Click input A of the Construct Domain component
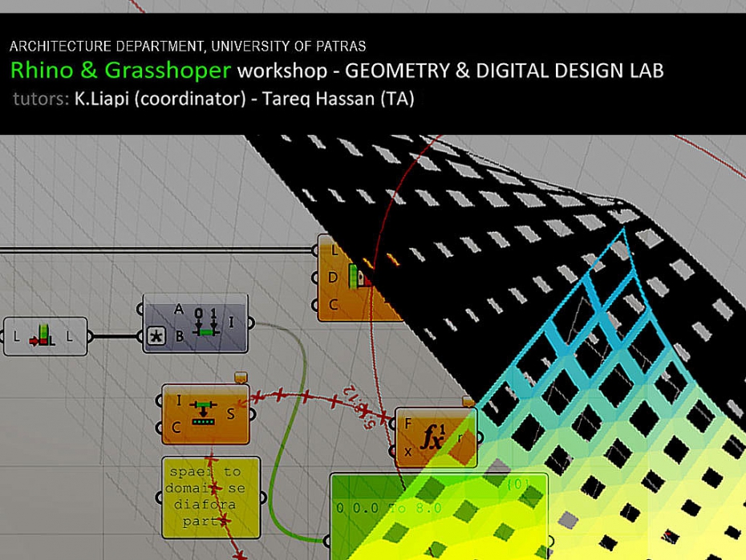The width and height of the screenshot is (746, 560). coord(178,309)
